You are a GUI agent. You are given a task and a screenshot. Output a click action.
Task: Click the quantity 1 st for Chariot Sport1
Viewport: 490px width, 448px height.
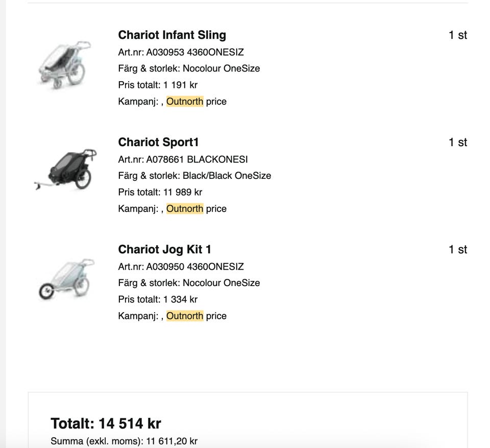(458, 142)
